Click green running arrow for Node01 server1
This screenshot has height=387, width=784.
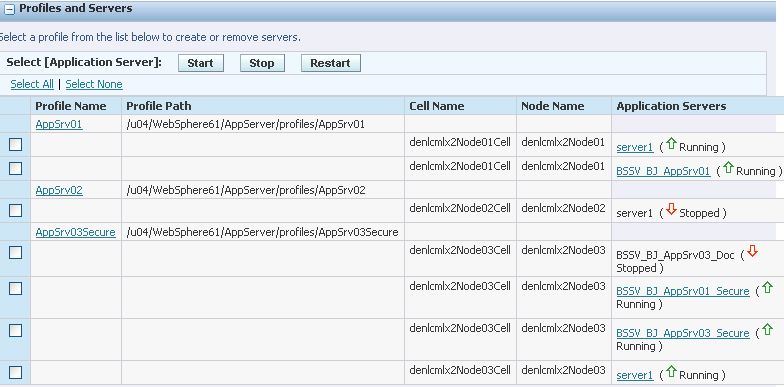tap(671, 144)
